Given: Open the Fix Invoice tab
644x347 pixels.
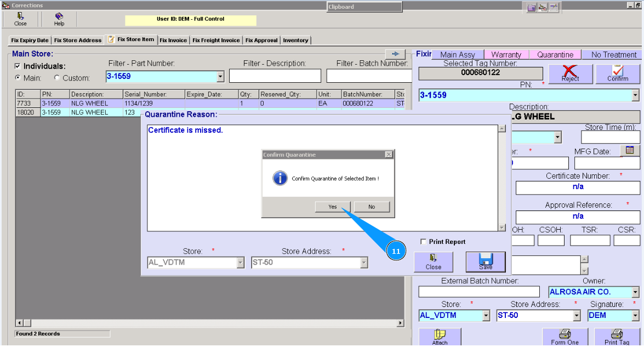Looking at the screenshot, I should point(173,40).
